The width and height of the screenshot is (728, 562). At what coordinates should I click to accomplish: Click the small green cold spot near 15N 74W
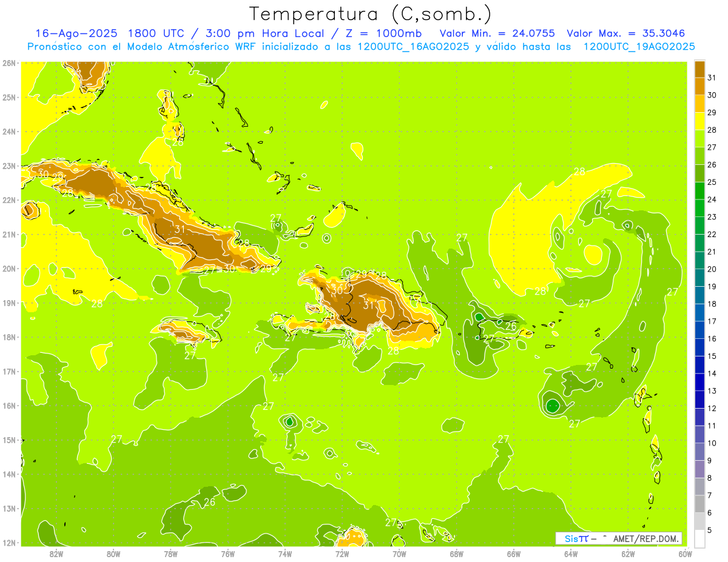(x=290, y=421)
